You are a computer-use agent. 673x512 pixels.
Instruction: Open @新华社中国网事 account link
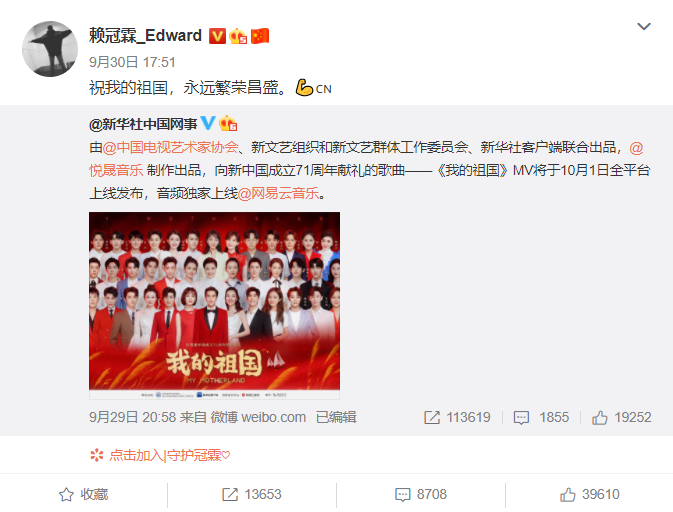click(x=142, y=124)
